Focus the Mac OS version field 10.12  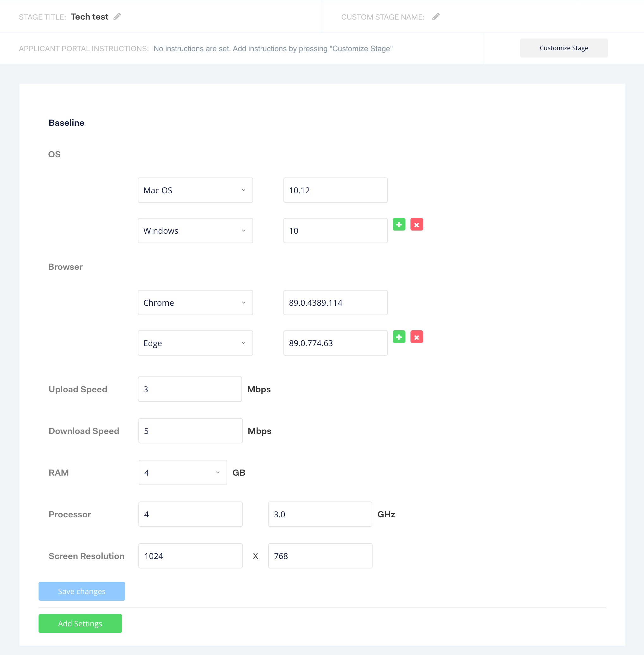(336, 190)
